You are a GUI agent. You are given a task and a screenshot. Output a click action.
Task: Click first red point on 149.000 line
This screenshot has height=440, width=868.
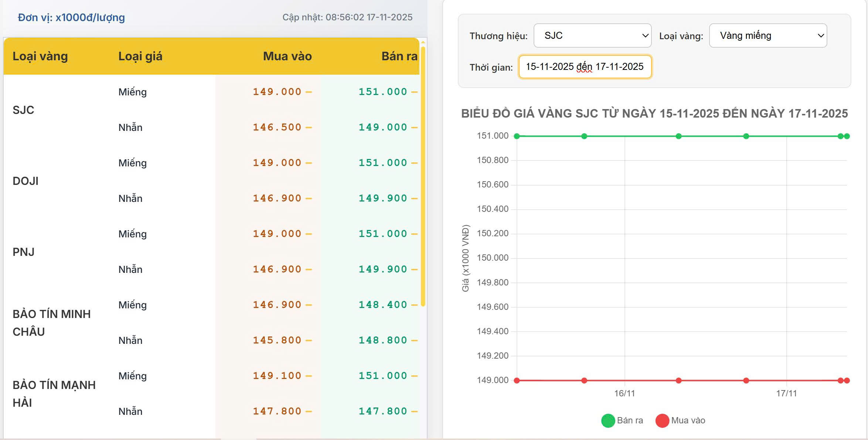click(x=517, y=380)
